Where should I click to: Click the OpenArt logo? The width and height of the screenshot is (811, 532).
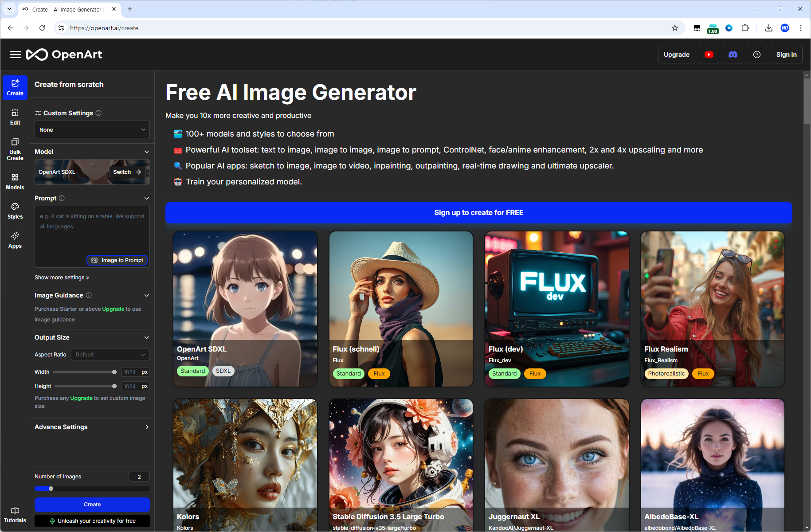coord(64,55)
